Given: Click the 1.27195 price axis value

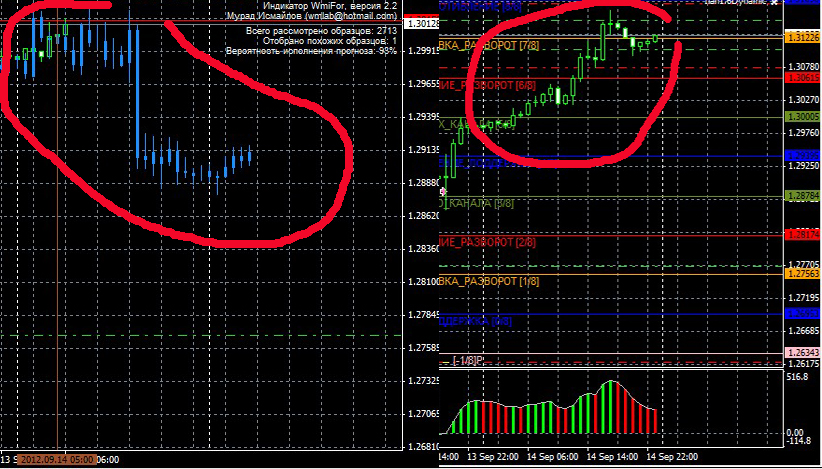Looking at the screenshot, I should tap(803, 298).
